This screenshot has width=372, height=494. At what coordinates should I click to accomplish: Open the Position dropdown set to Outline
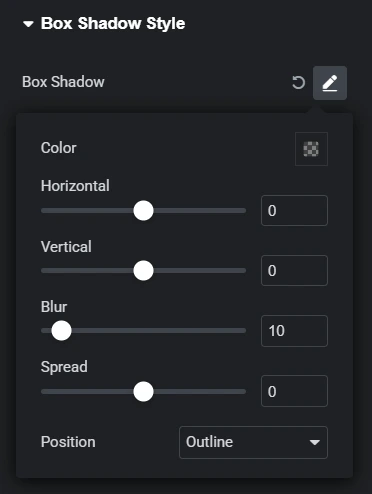click(x=253, y=442)
